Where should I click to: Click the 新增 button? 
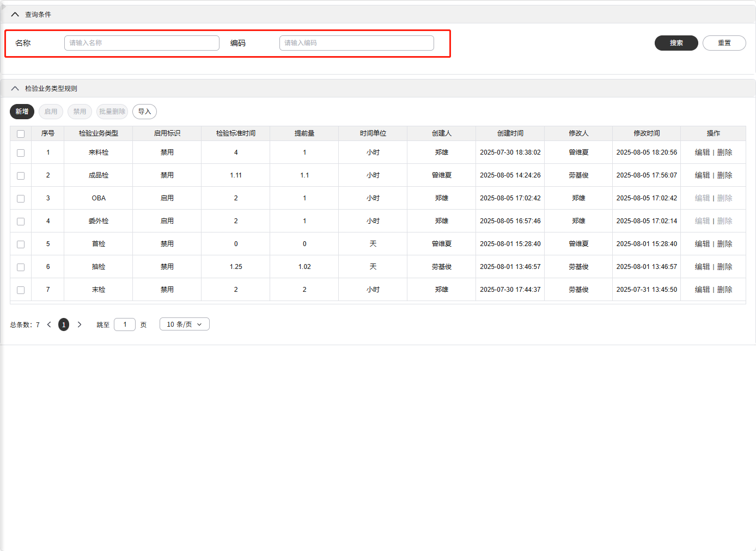[22, 112]
